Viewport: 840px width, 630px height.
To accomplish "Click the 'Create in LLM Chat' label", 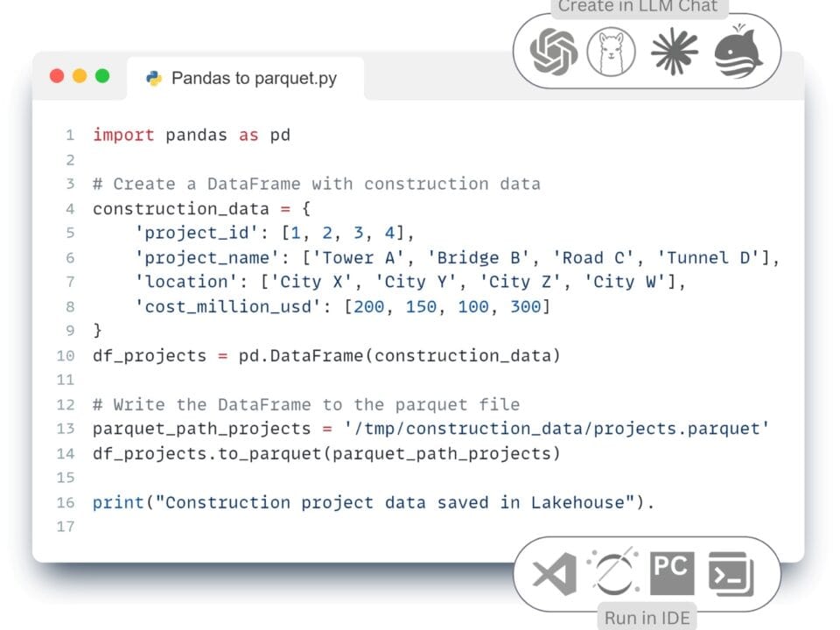I will (x=637, y=7).
